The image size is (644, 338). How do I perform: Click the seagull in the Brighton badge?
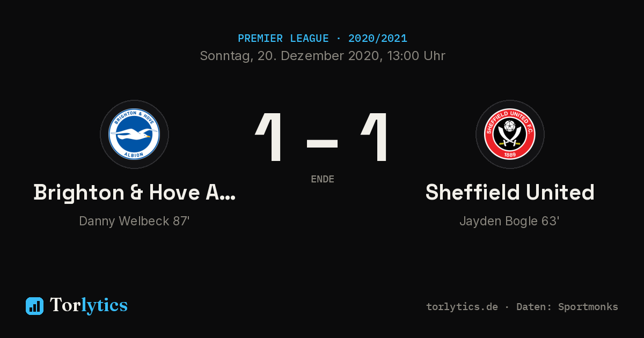(134, 134)
